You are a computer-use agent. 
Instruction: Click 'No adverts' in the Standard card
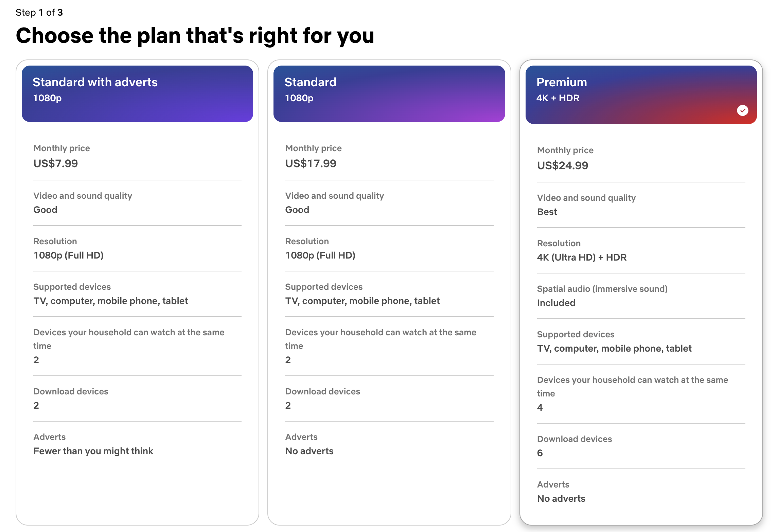tap(309, 451)
